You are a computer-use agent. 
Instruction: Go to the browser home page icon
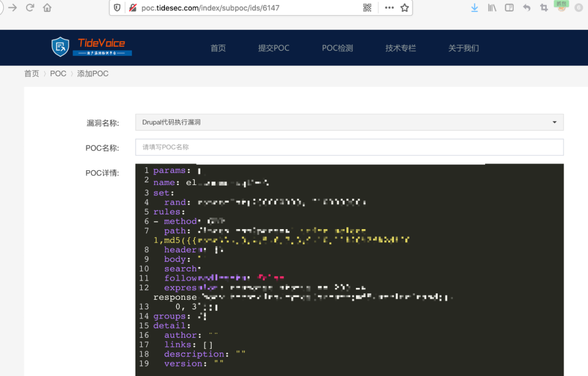[47, 8]
